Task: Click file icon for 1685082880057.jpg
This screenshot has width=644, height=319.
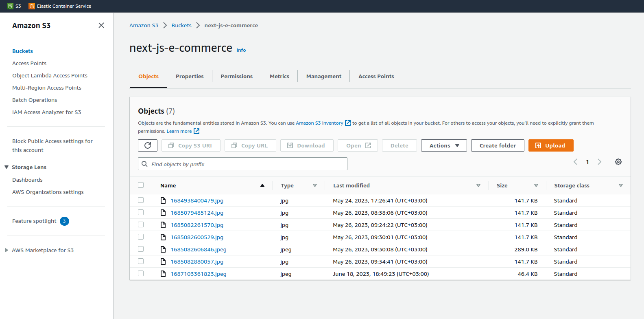Action: point(163,262)
